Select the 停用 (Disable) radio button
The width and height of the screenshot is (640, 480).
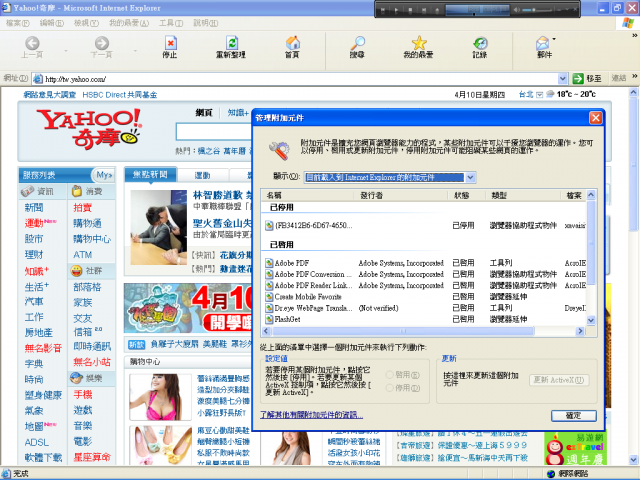(x=389, y=388)
